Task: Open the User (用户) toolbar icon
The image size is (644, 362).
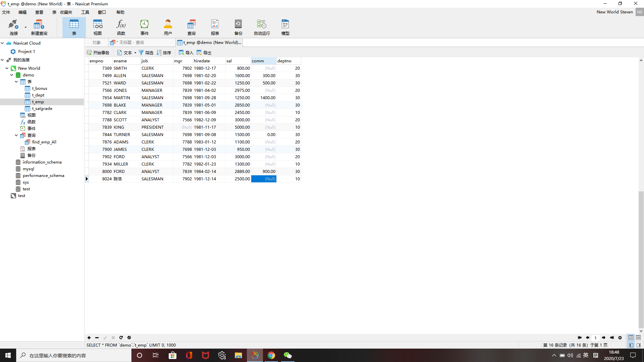Action: coord(168,27)
